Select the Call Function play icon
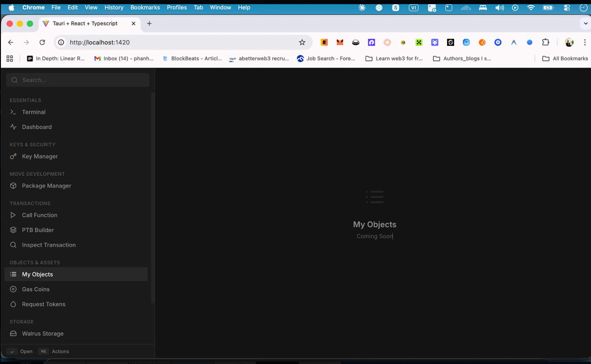The image size is (591, 364). pos(13,215)
